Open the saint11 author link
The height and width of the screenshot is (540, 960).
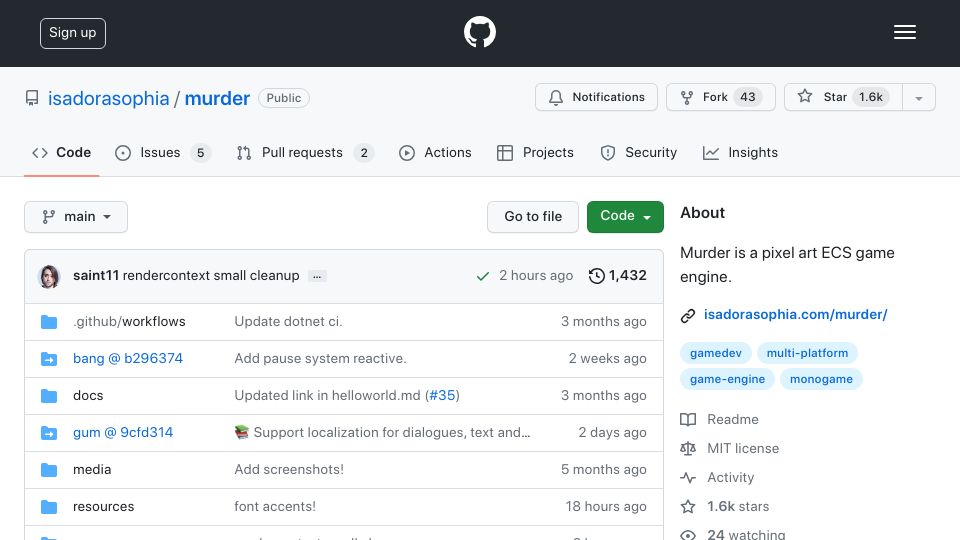point(96,276)
